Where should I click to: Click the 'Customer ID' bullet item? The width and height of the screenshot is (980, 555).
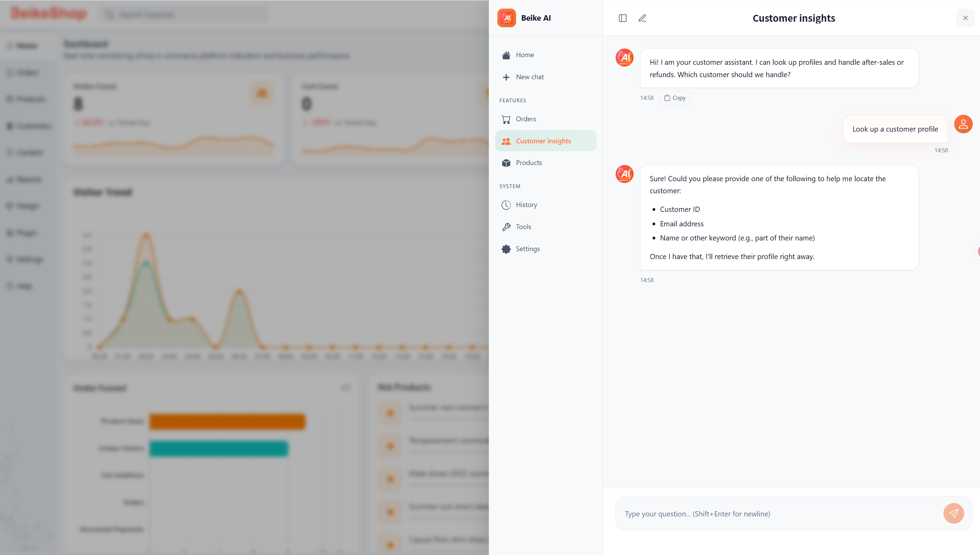pyautogui.click(x=680, y=209)
